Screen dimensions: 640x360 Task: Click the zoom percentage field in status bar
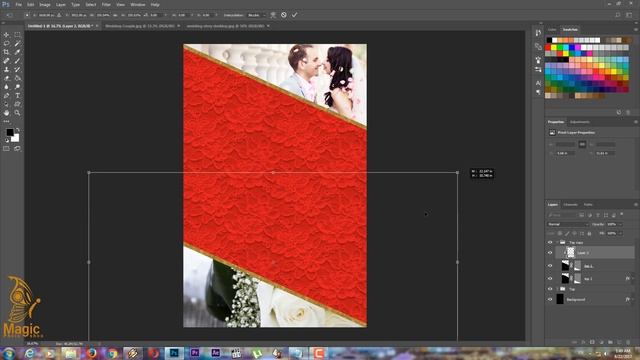(x=33, y=344)
